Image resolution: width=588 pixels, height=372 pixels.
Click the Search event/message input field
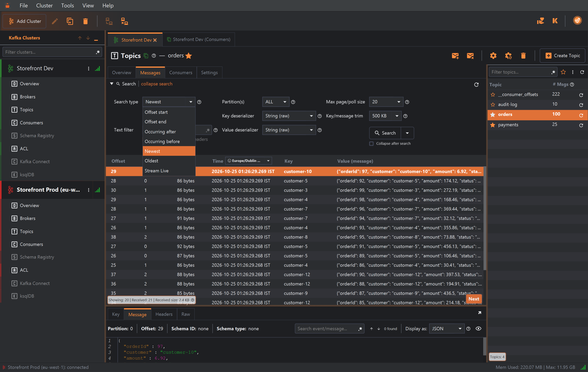click(x=329, y=328)
